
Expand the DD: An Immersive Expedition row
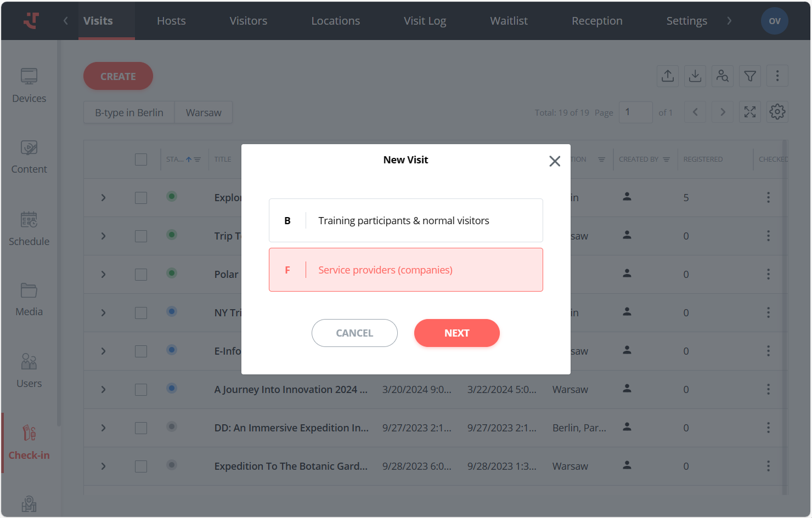(103, 428)
